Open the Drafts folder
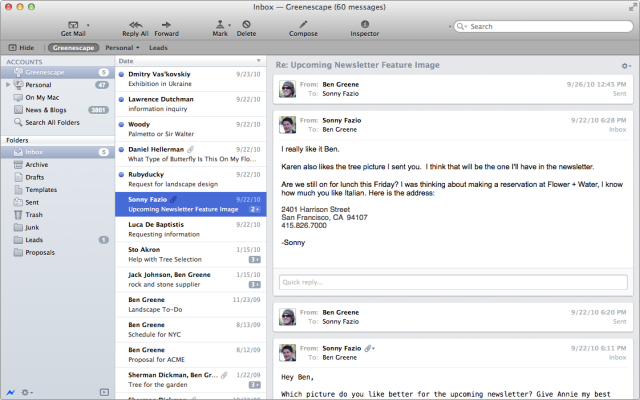This screenshot has height=400, width=640. 58,177
